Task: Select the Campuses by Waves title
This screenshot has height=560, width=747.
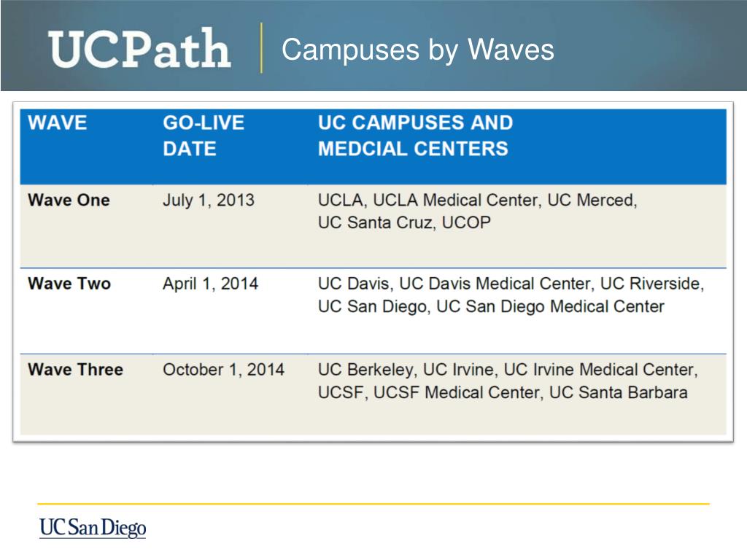Action: [418, 50]
